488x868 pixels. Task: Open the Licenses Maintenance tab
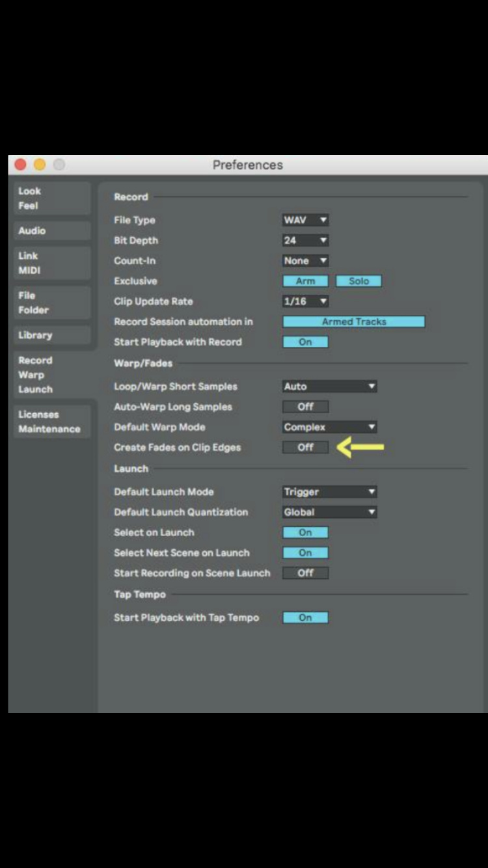[x=51, y=422]
